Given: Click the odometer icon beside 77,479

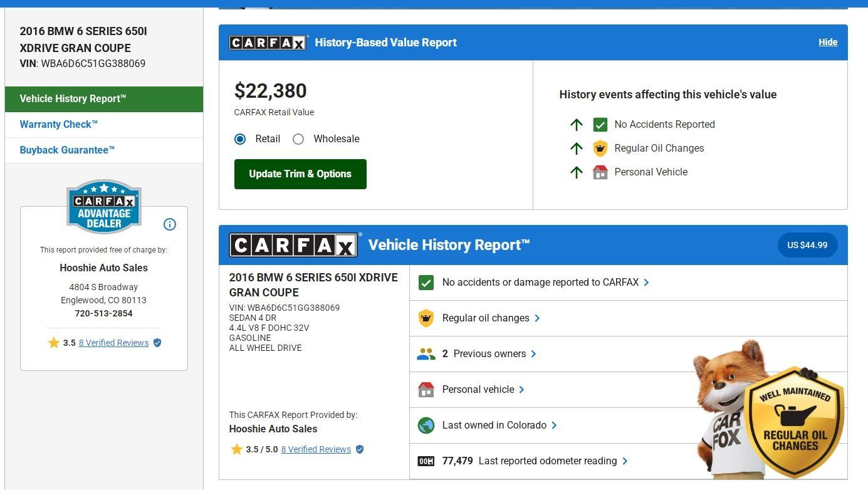Looking at the screenshot, I should pos(426,461).
